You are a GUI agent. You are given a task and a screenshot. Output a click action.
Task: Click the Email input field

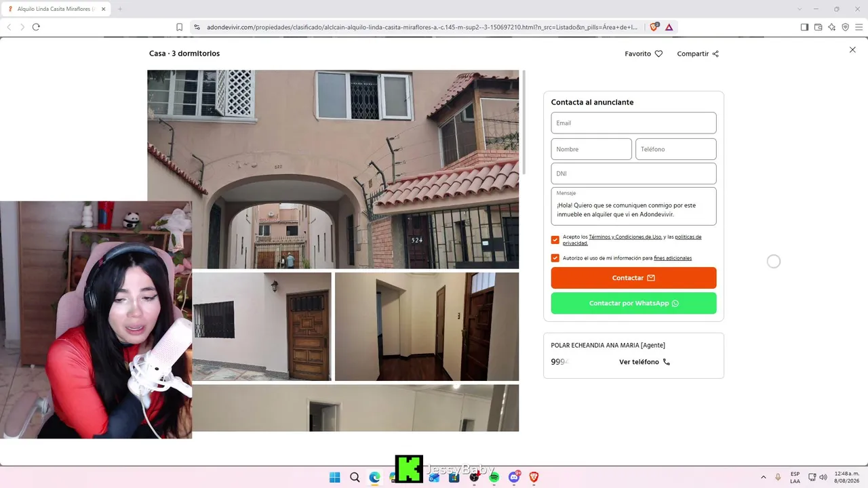[x=633, y=123]
